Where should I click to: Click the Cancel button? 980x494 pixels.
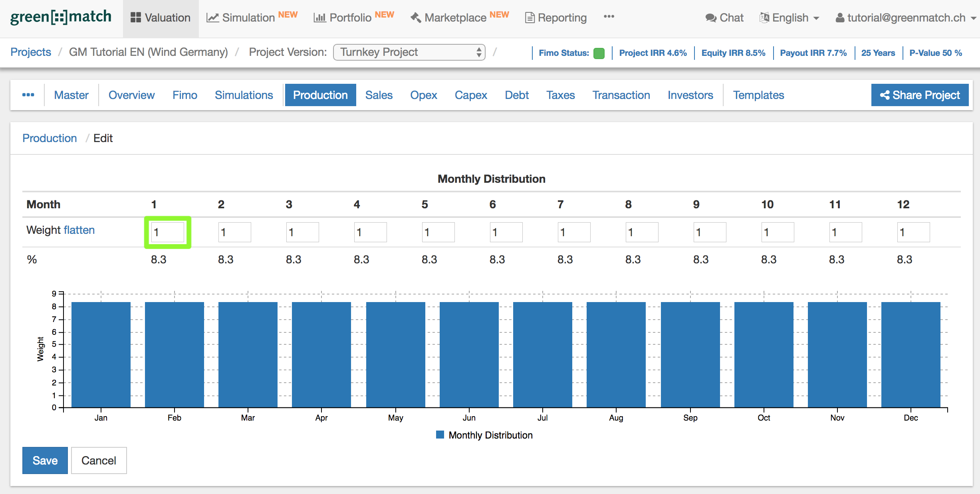99,460
